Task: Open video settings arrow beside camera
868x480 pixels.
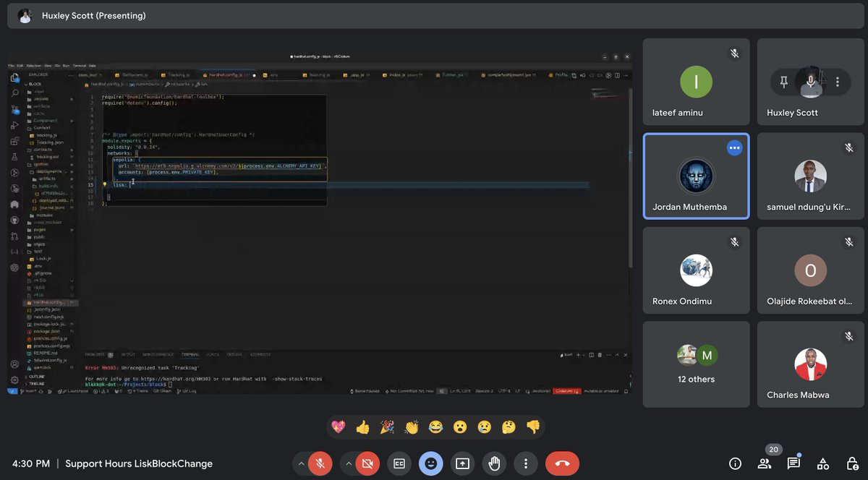Action: (x=348, y=463)
